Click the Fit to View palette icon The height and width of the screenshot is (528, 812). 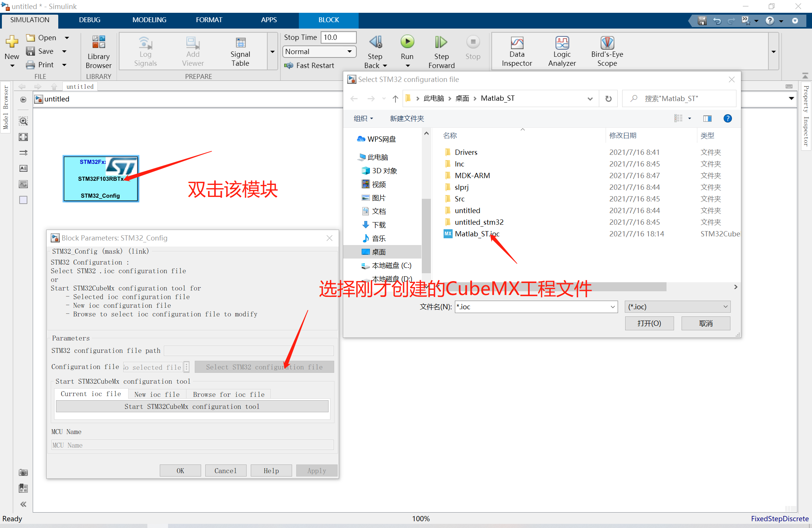point(23,137)
